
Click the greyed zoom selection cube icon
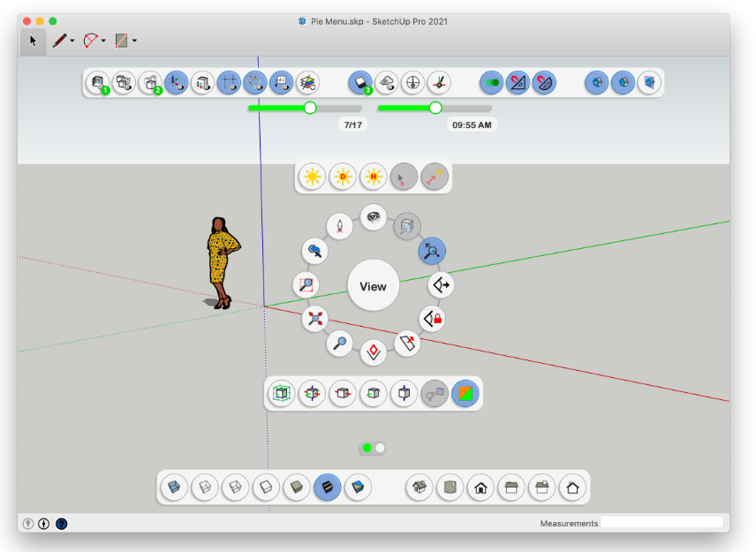pyautogui.click(x=407, y=226)
